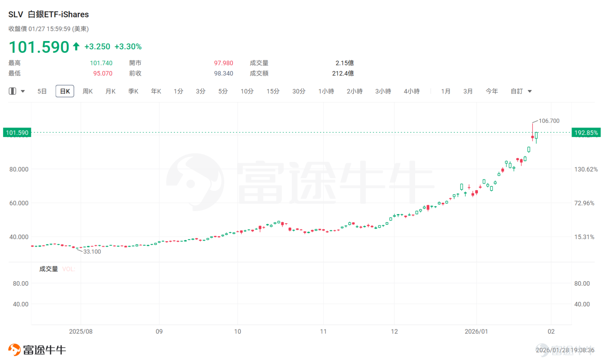This screenshot has height=364, width=603.
Task: Click the +3.30% change value
Action: tap(128, 47)
